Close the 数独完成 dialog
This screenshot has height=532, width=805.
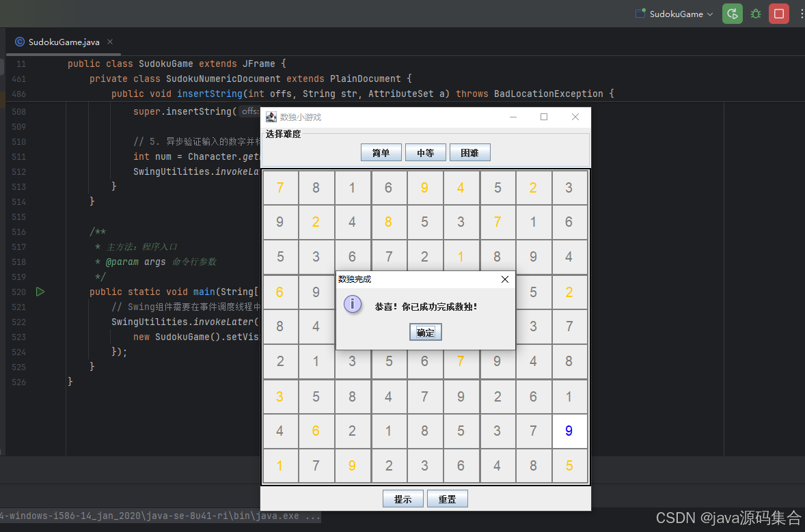505,279
